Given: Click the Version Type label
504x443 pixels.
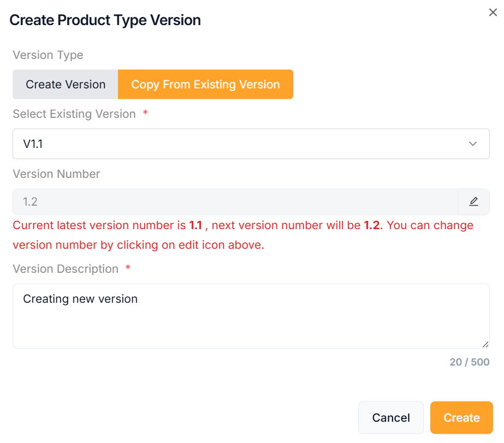Looking at the screenshot, I should click(48, 55).
